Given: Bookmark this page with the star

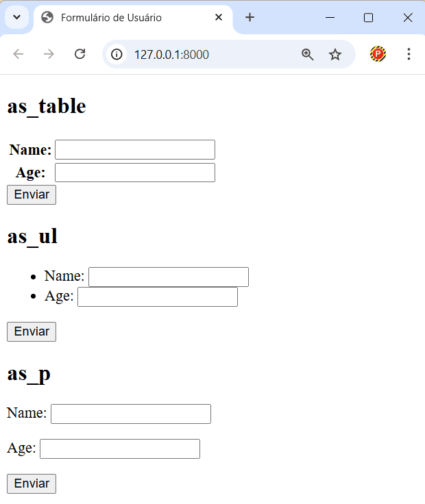Looking at the screenshot, I should point(335,54).
